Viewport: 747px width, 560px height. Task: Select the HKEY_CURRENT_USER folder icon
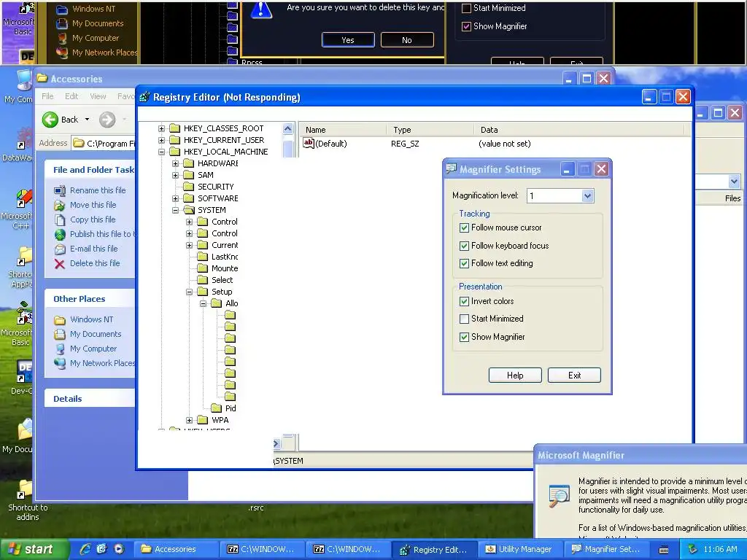[175, 140]
